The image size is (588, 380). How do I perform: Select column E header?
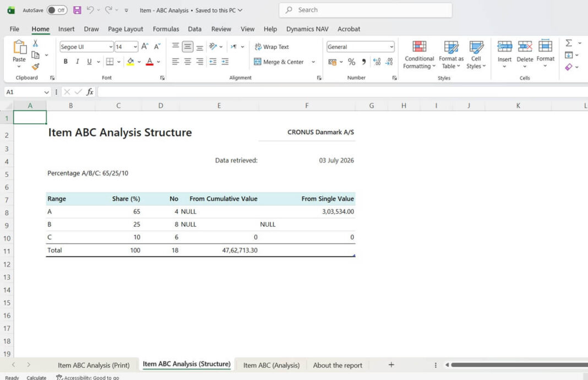point(219,106)
